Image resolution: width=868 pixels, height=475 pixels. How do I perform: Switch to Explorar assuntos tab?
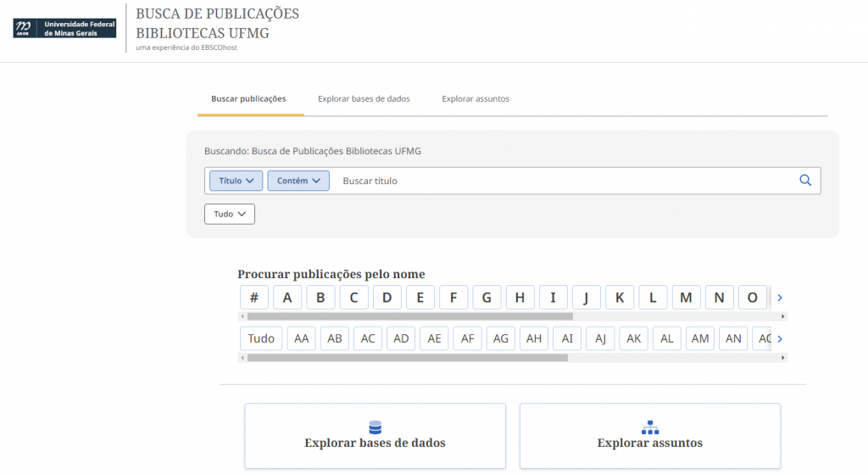click(476, 98)
